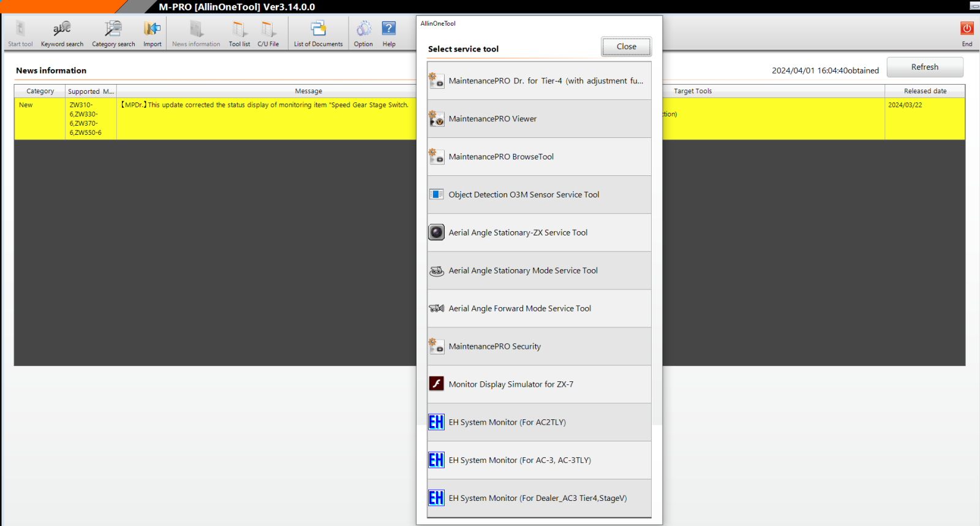The height and width of the screenshot is (526, 980).
Task: Open the List of Documents icon
Action: (x=318, y=34)
